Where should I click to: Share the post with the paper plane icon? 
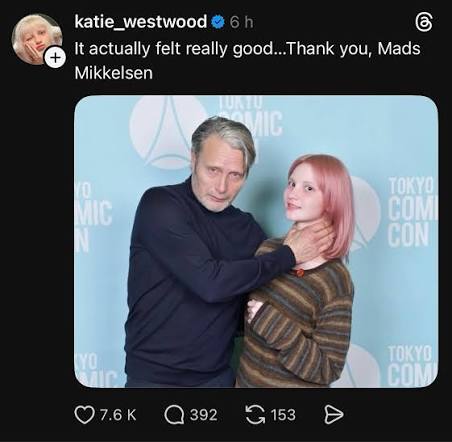334,415
